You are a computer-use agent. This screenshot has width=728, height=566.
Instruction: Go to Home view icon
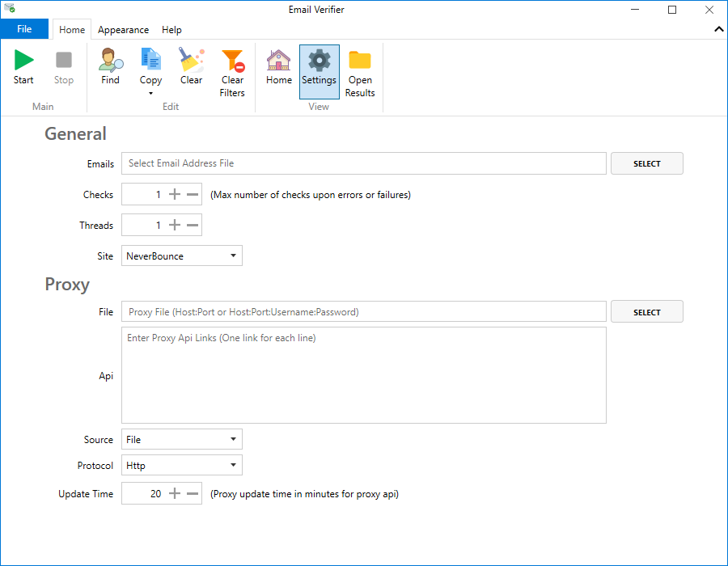279,60
